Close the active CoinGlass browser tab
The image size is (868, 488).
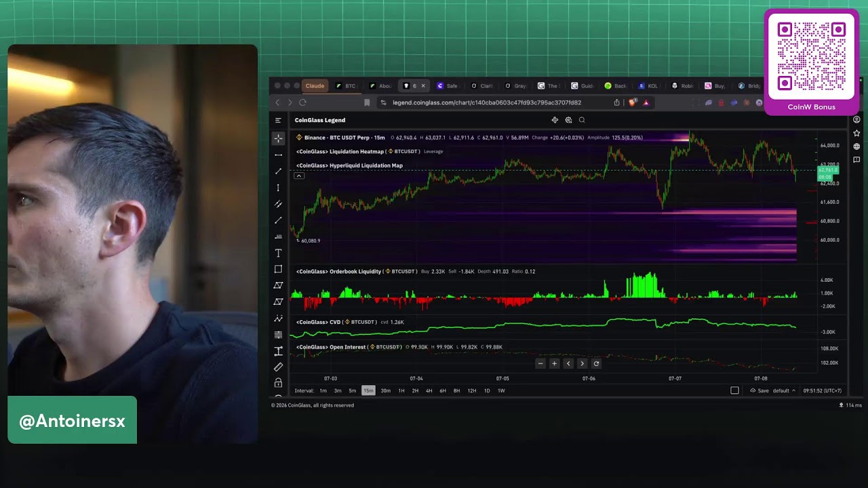[x=423, y=86]
